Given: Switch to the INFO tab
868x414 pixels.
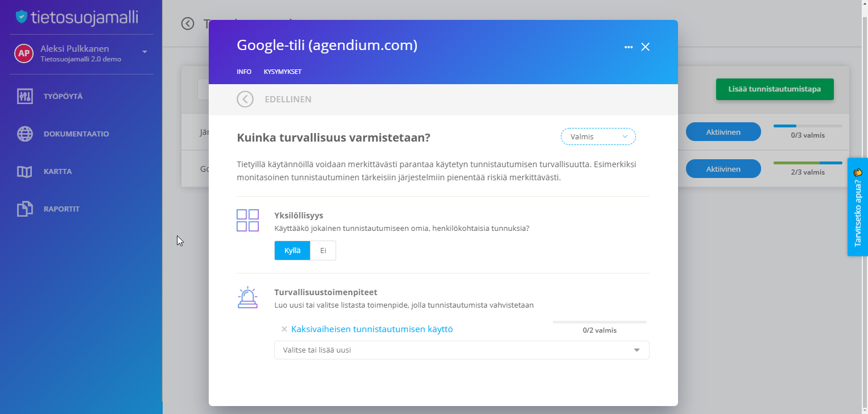Looking at the screenshot, I should click(244, 72).
